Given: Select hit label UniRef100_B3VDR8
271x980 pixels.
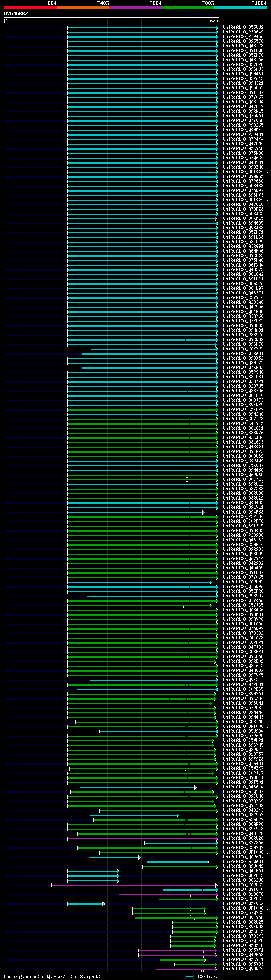Looking at the screenshot, I should 243,64.
